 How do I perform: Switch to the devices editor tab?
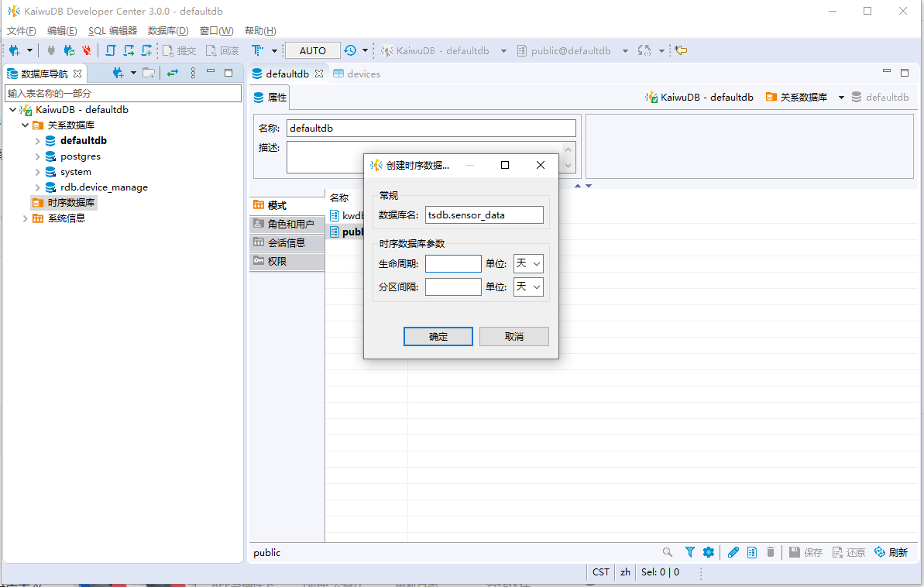[356, 74]
